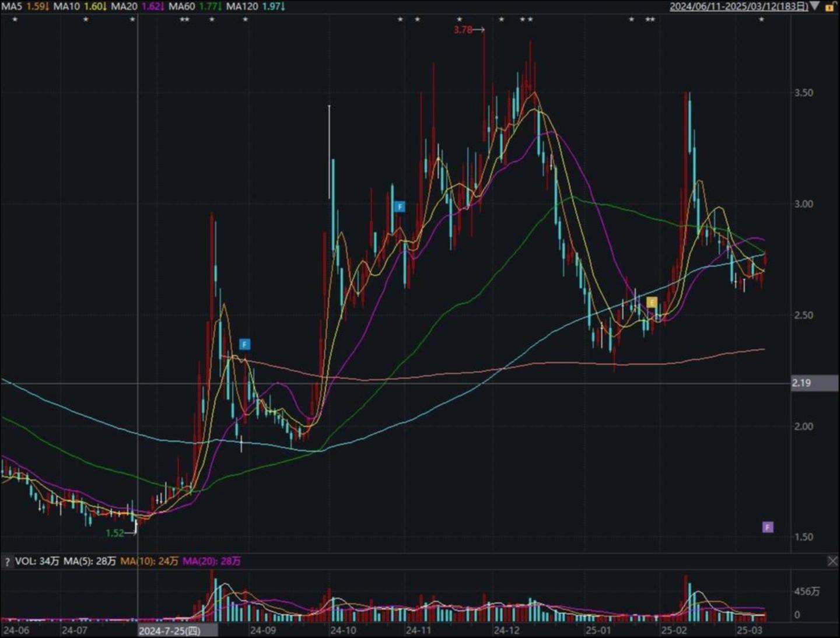
Task: Click the first star marker at top left
Action: pos(15,20)
